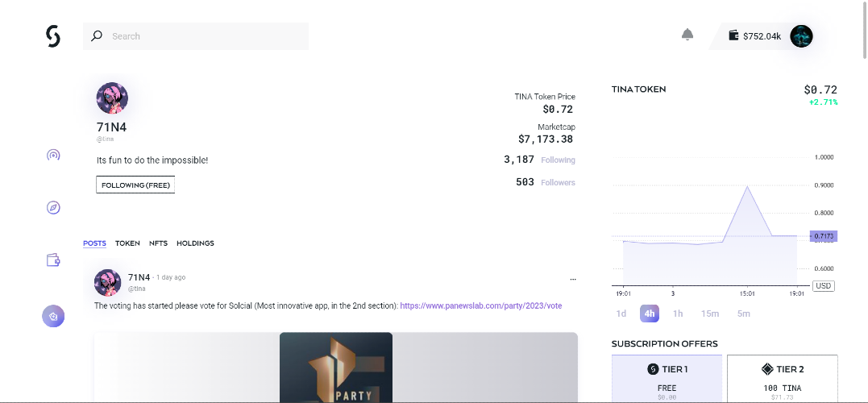The image size is (868, 403).
Task: Click the search magnifier icon
Action: (x=97, y=36)
